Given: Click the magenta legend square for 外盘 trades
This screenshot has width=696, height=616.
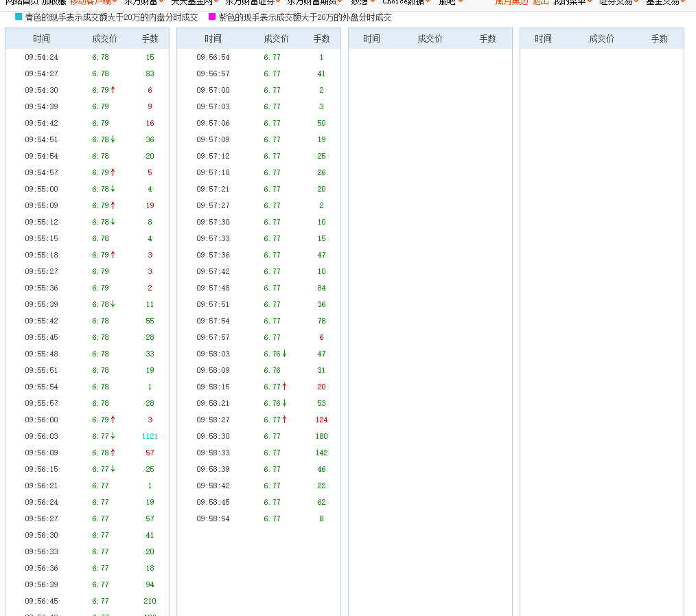Looking at the screenshot, I should pyautogui.click(x=212, y=17).
